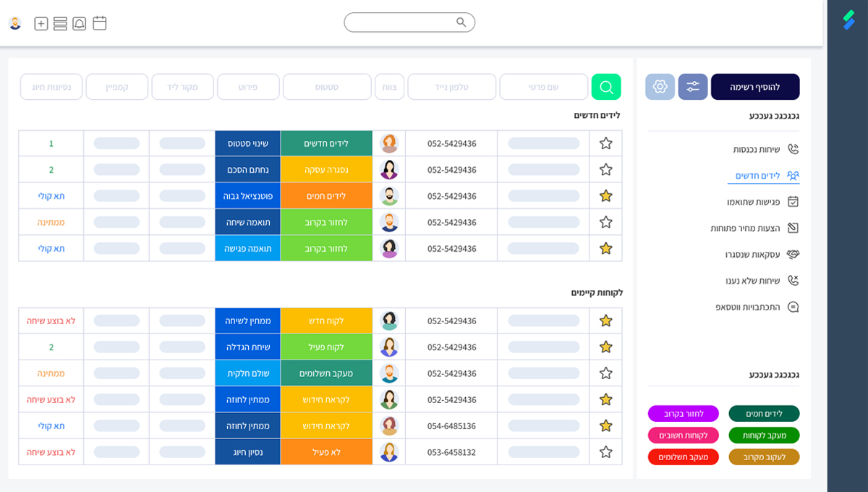Click the filter sliders button

[693, 87]
